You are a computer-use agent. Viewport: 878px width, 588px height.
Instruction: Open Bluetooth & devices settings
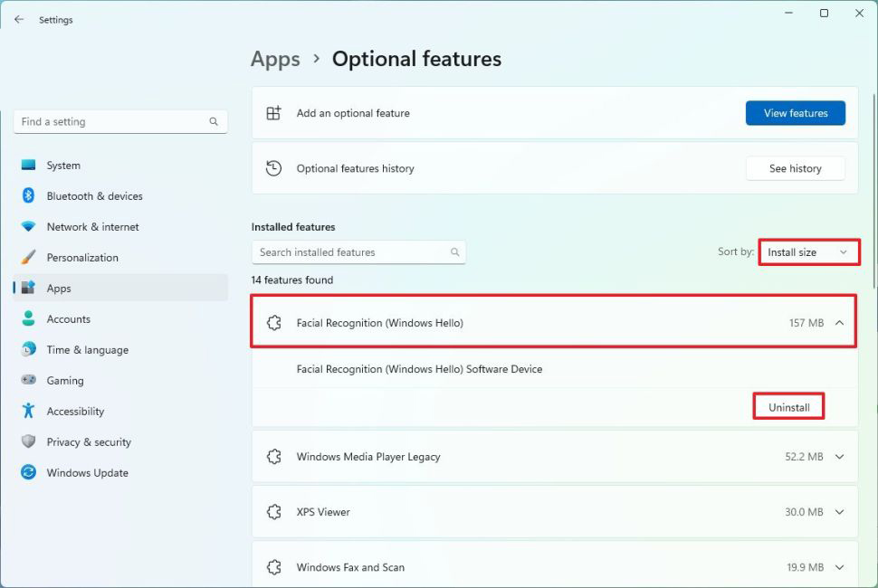tap(94, 196)
